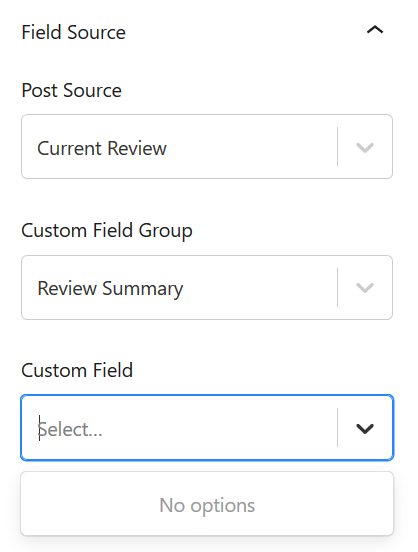Open the Review Summary combo box

coord(207,288)
